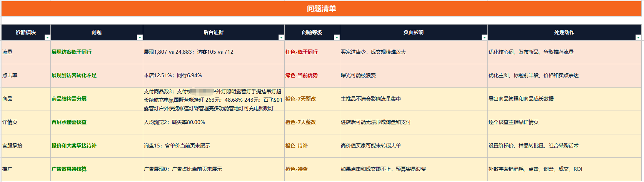
Task: Open the 负面影响 column filter dropdown
Action: pos(484,38)
